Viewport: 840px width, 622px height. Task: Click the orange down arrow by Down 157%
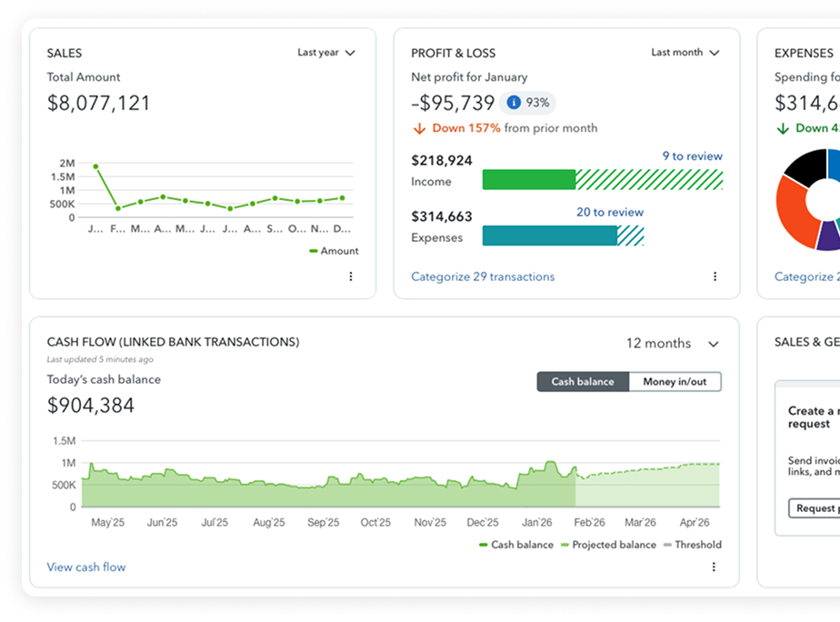coord(419,128)
